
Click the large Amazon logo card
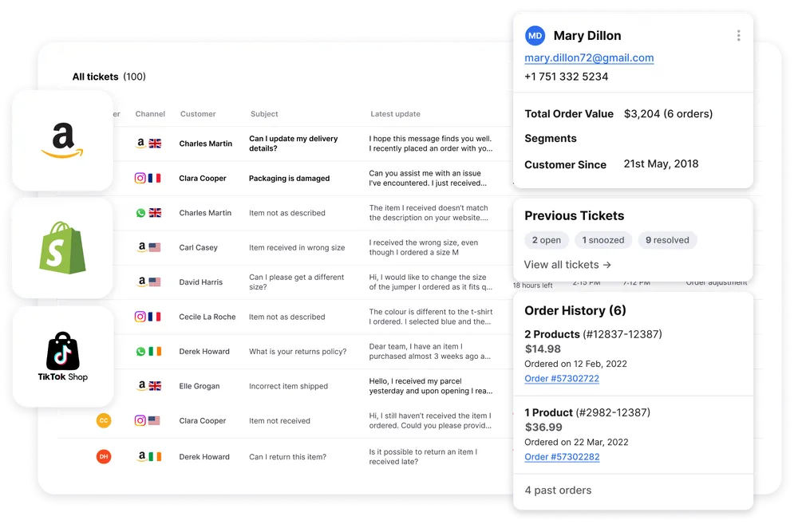pyautogui.click(x=62, y=141)
